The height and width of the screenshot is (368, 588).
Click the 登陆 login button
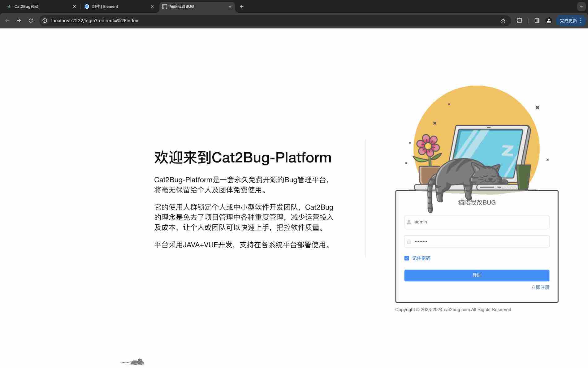(477, 275)
